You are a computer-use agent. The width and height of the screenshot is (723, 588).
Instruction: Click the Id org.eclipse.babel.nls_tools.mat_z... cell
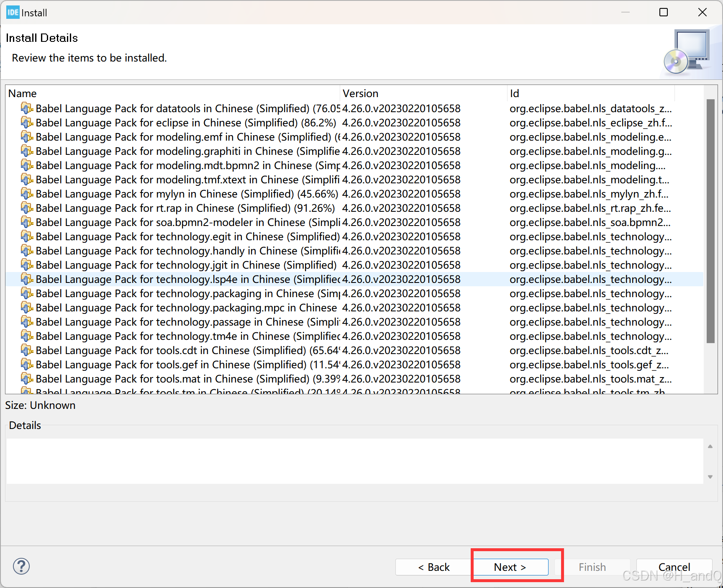590,379
